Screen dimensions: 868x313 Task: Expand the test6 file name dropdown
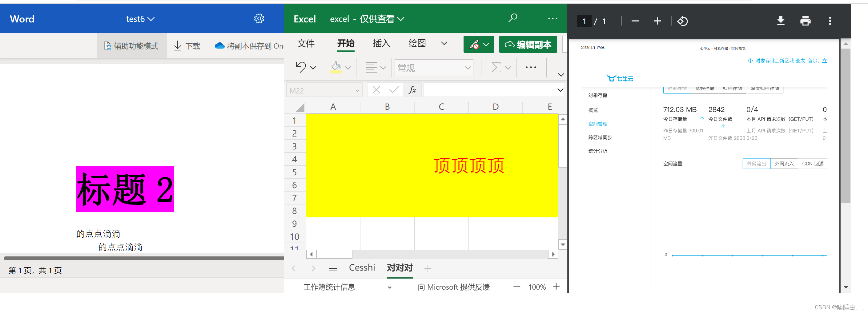tap(151, 19)
